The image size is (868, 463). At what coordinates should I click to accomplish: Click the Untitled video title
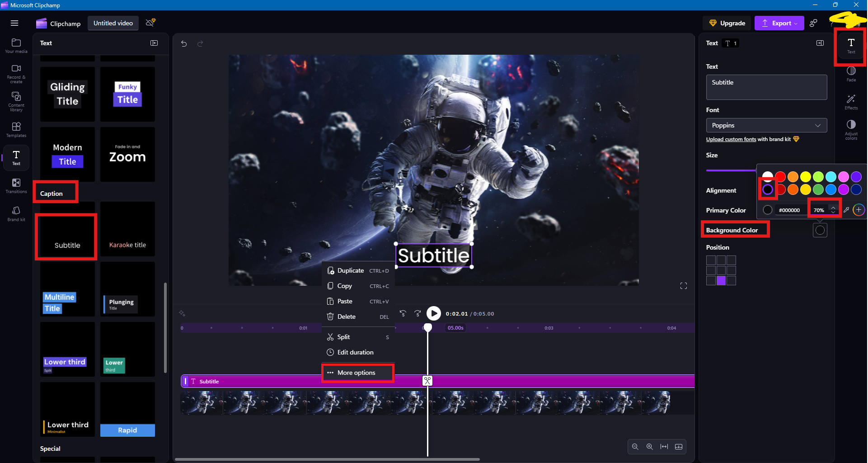(113, 23)
